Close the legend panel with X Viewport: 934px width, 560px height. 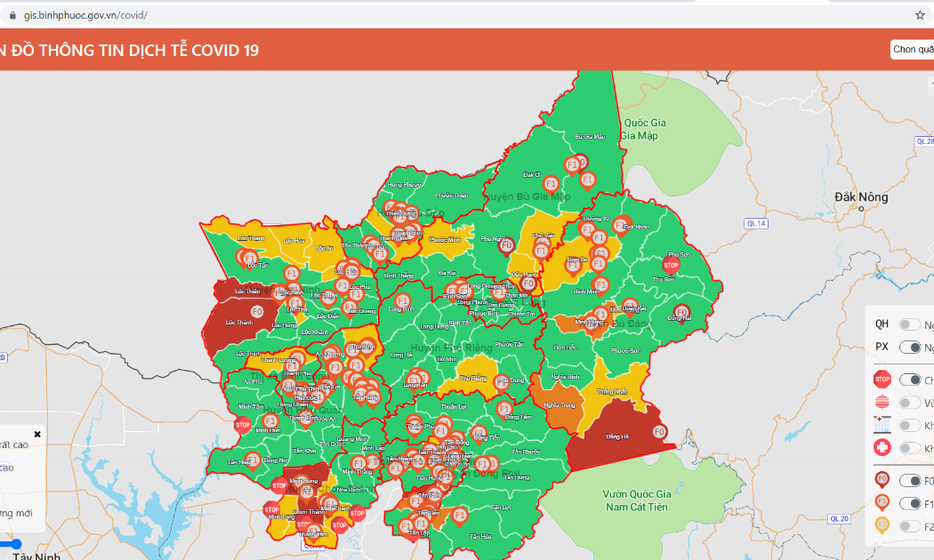(37, 435)
